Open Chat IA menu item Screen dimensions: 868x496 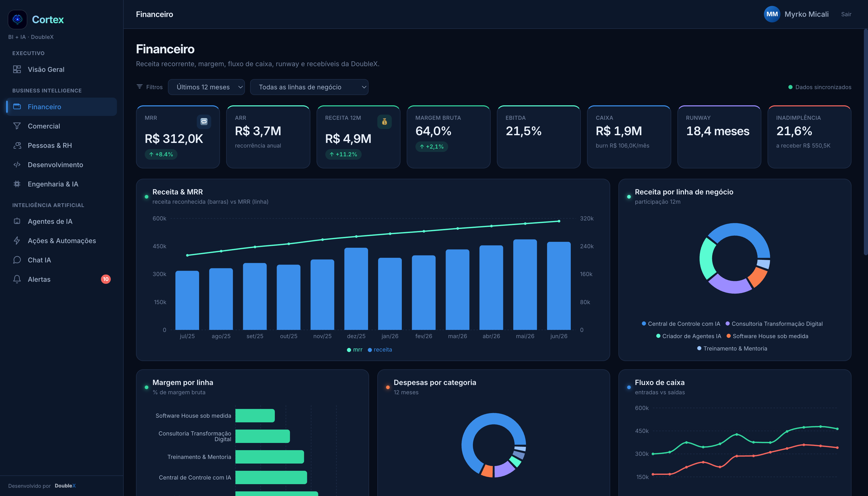click(x=61, y=260)
